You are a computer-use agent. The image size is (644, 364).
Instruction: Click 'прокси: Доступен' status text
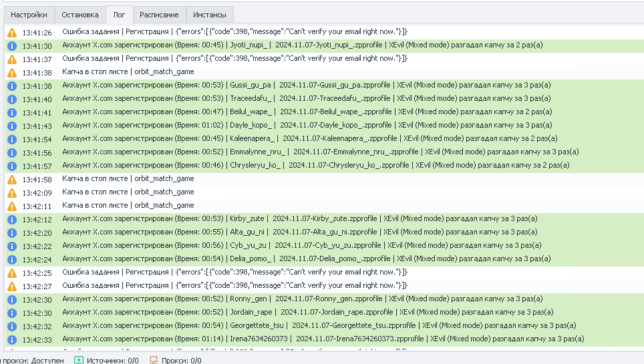pos(33,360)
